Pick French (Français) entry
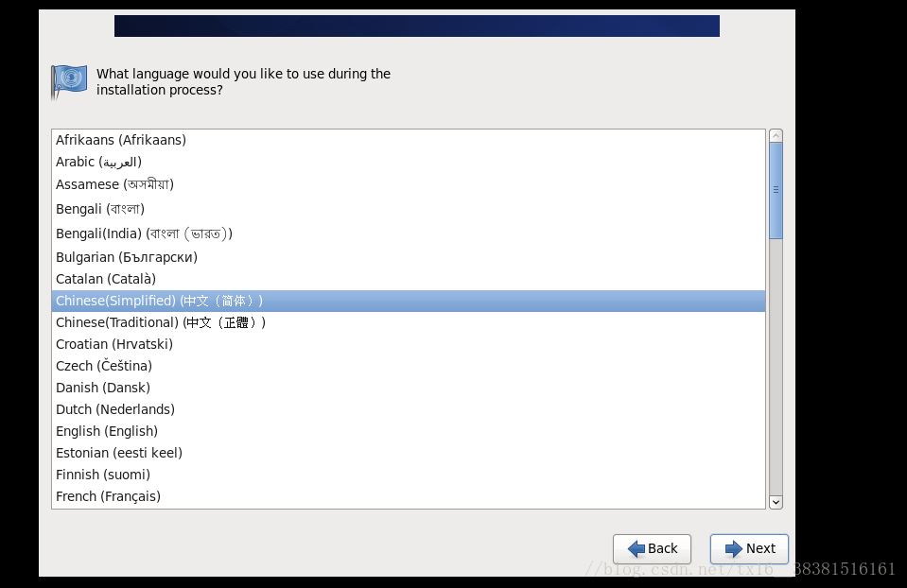 pos(409,496)
